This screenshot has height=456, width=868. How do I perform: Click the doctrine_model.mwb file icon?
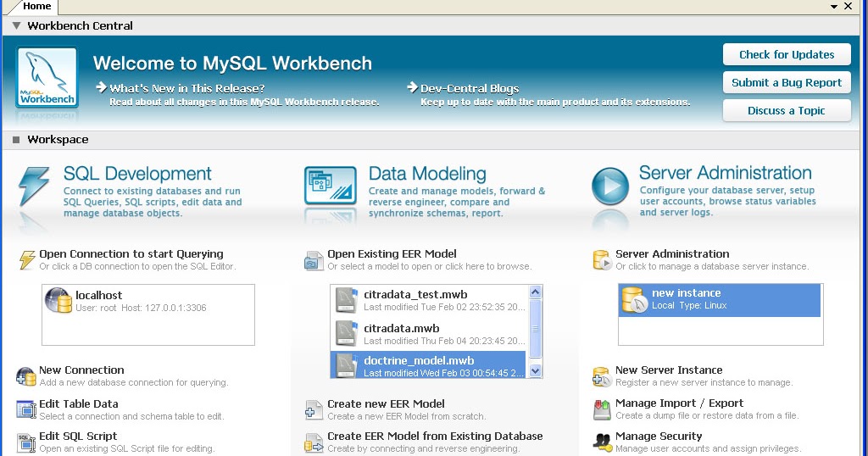coord(347,365)
